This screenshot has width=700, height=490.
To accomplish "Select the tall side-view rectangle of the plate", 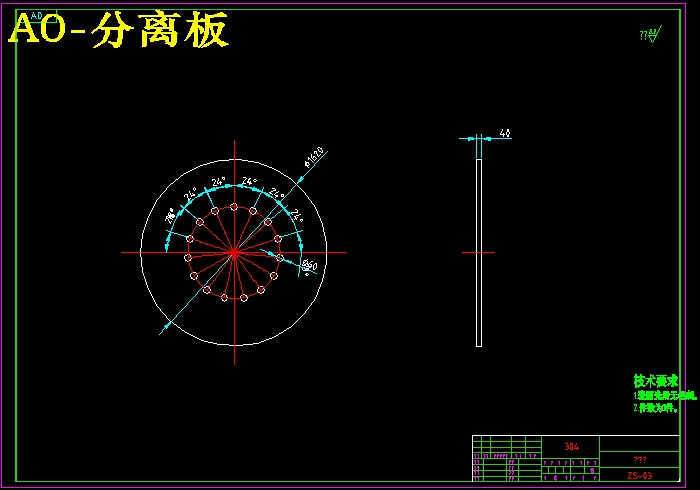I will pos(479,252).
